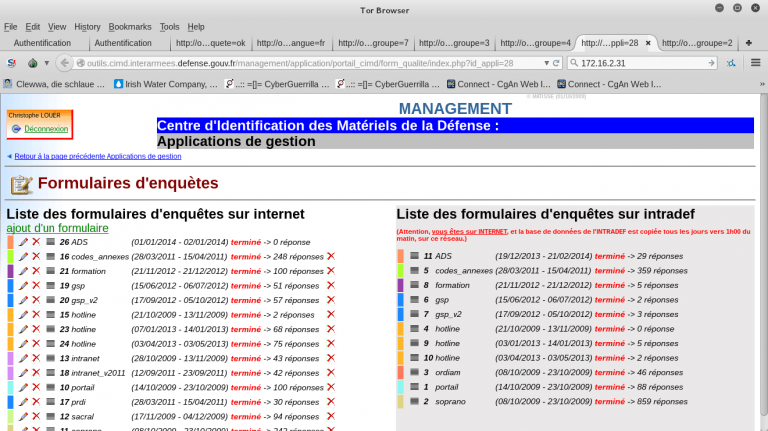The image size is (768, 431).
Task: Click the Tor onion button in toolbar
Action: point(33,63)
